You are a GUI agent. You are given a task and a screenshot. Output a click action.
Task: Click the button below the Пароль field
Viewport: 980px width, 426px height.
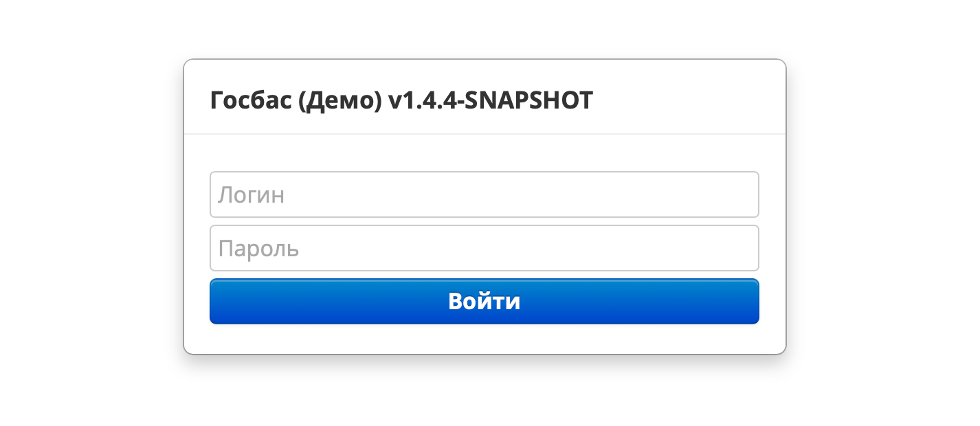click(484, 302)
